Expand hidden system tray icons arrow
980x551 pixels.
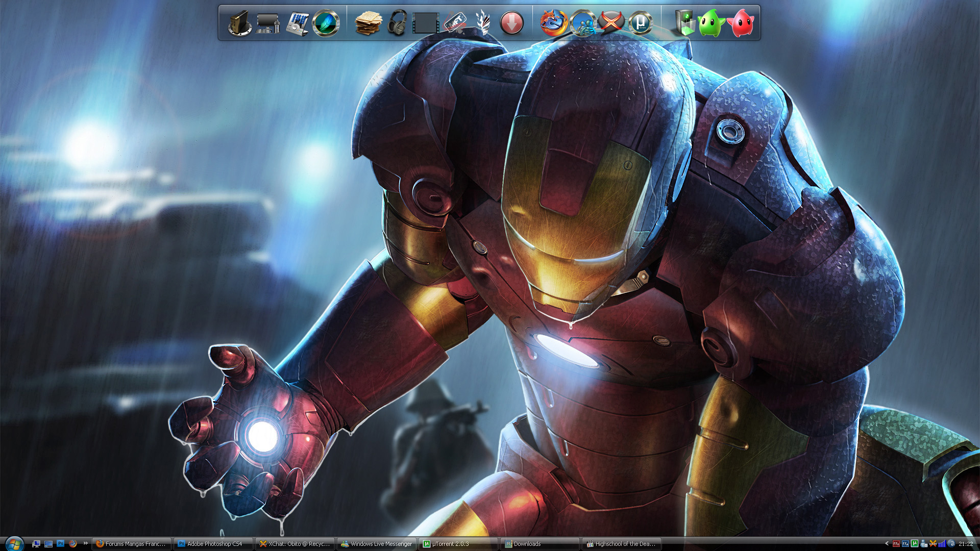click(x=887, y=543)
